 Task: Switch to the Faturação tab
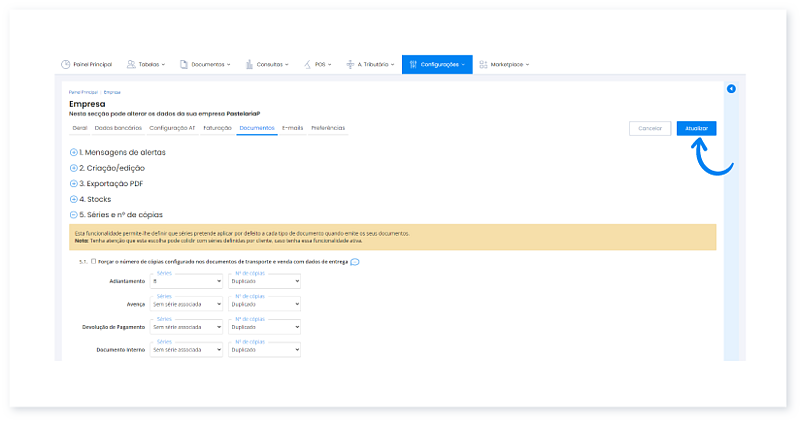click(x=217, y=128)
